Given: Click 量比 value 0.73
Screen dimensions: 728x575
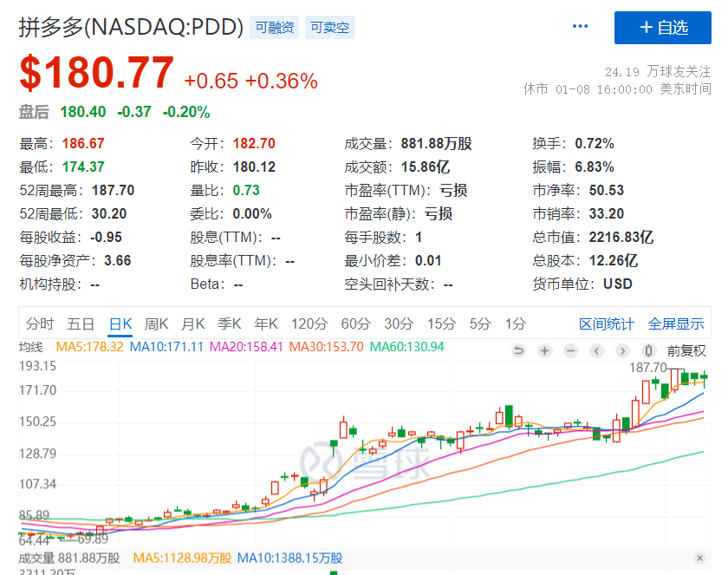Looking at the screenshot, I should [x=246, y=191].
